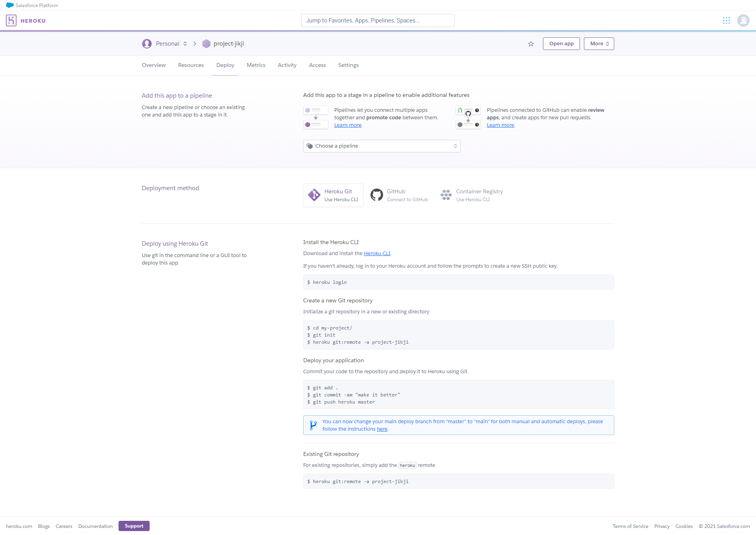Open Learn more link about pipelines
756x535 pixels.
pos(348,125)
